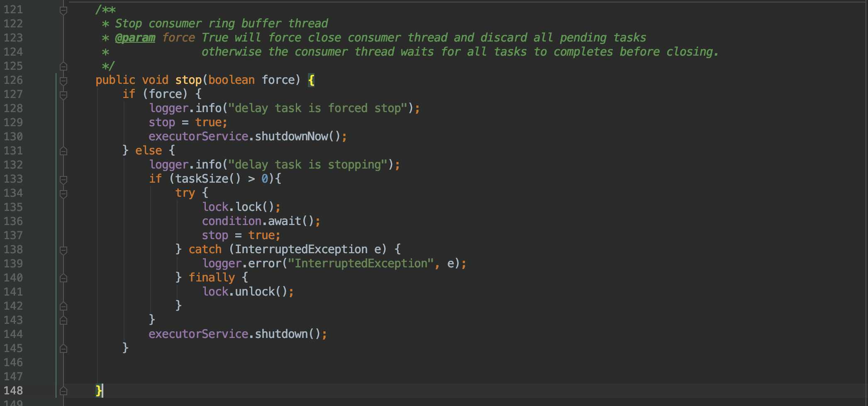Click the 'public' keyword on line 126
This screenshot has width=868, height=406.
pos(115,80)
